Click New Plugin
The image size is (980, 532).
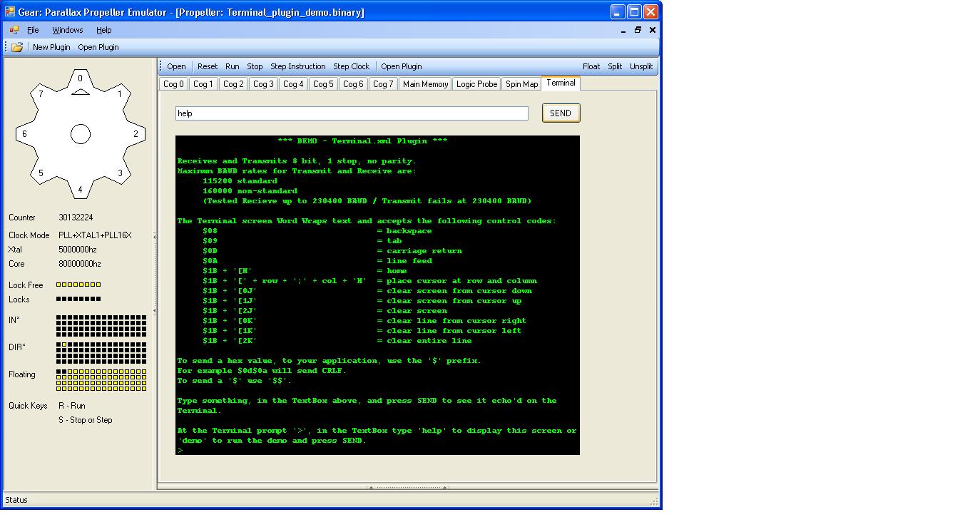[51, 46]
